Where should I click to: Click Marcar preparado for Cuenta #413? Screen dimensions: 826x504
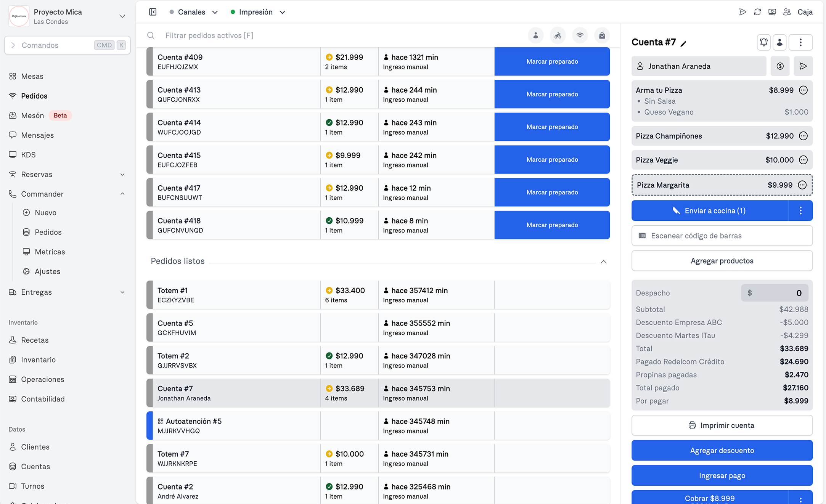(552, 94)
